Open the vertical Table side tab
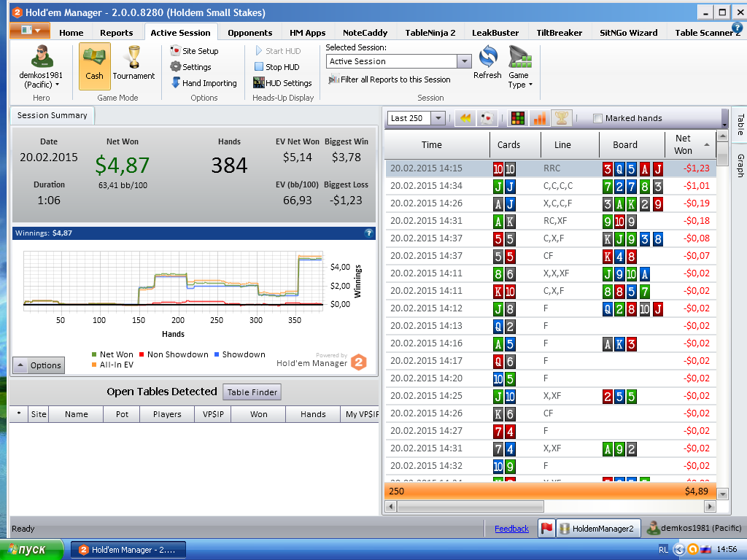This screenshot has width=747, height=560. pyautogui.click(x=740, y=125)
